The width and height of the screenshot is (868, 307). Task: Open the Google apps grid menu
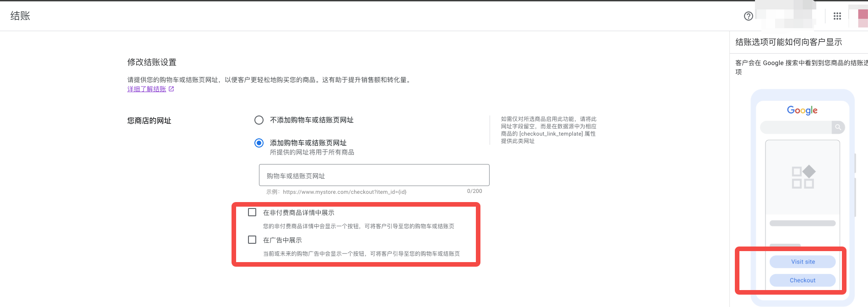point(837,16)
